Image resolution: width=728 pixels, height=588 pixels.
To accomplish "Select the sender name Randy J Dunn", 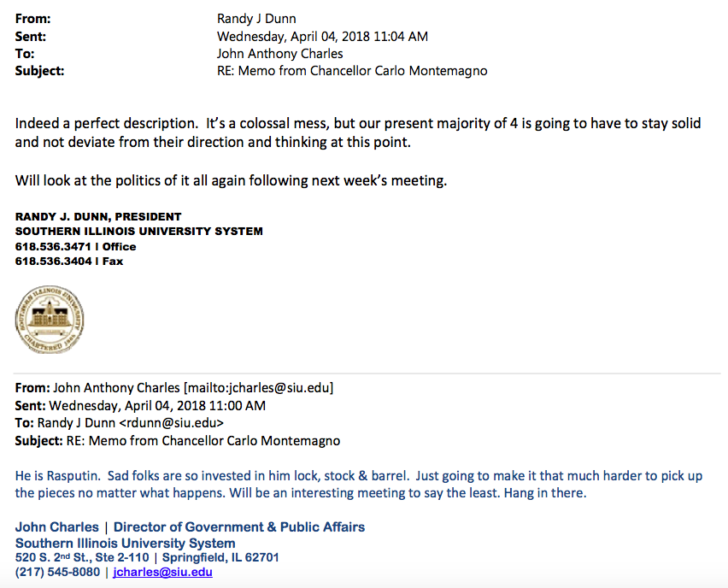I will pyautogui.click(x=256, y=19).
